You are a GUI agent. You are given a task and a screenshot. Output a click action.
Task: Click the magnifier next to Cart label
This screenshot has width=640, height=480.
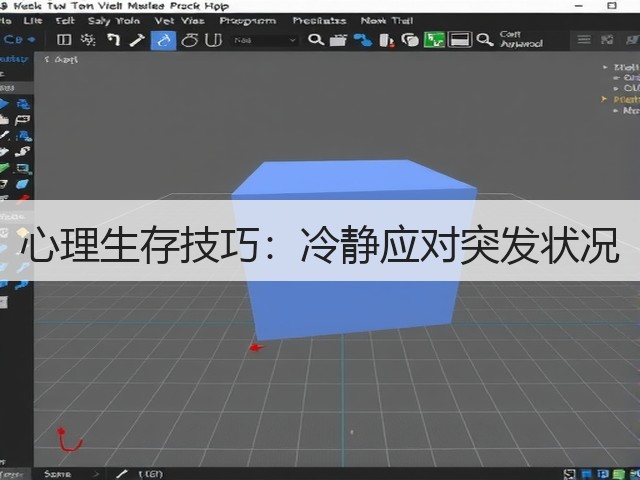pyautogui.click(x=484, y=40)
